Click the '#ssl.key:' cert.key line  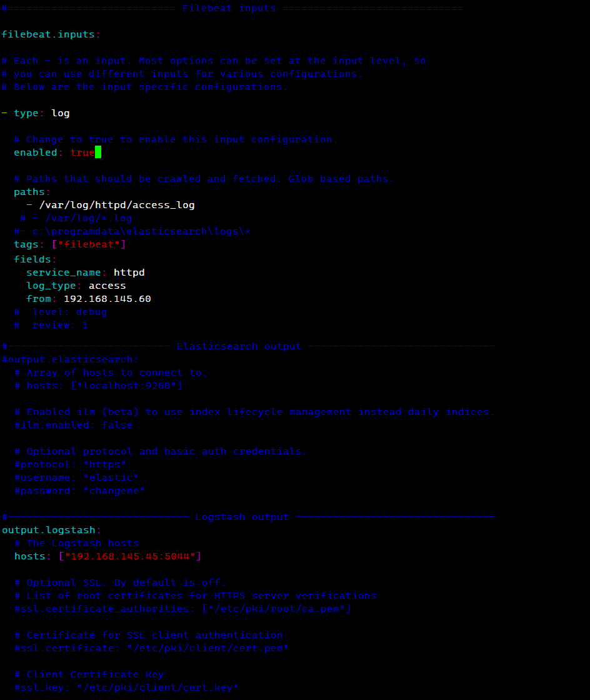(126, 687)
